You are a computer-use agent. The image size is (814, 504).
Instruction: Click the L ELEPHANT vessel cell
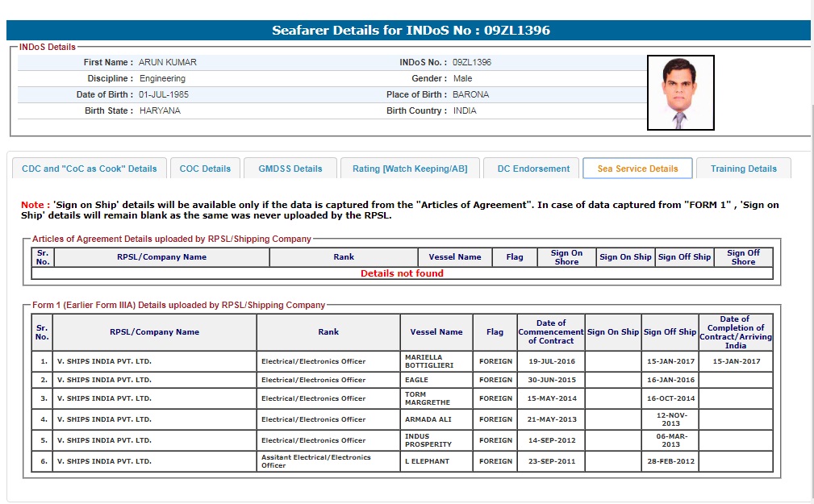(436, 461)
